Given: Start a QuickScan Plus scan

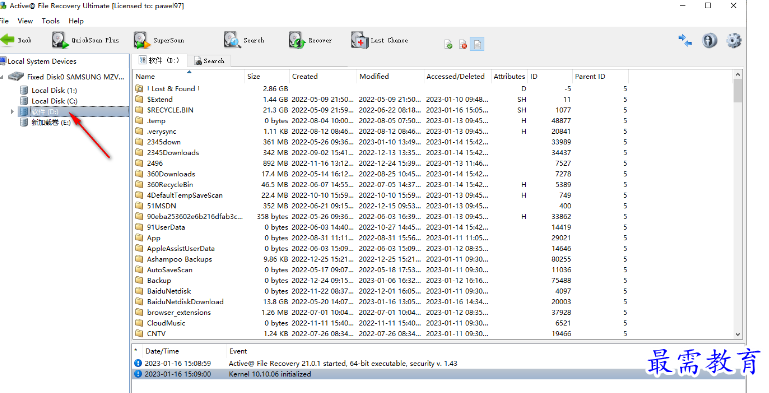Looking at the screenshot, I should [85, 40].
